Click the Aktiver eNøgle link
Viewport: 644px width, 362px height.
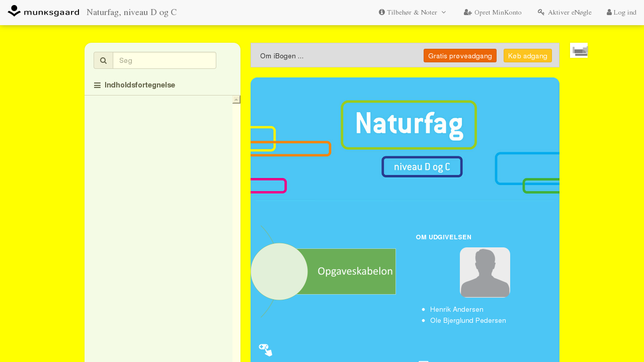(565, 12)
